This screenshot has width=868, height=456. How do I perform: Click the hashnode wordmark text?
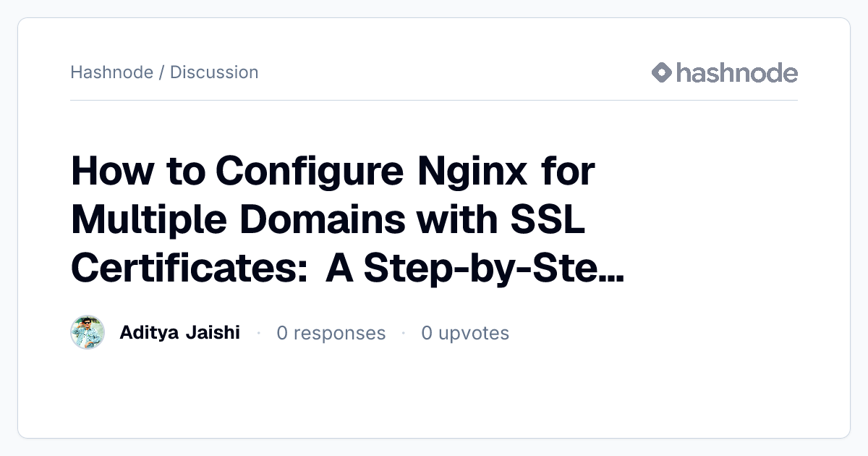point(737,72)
